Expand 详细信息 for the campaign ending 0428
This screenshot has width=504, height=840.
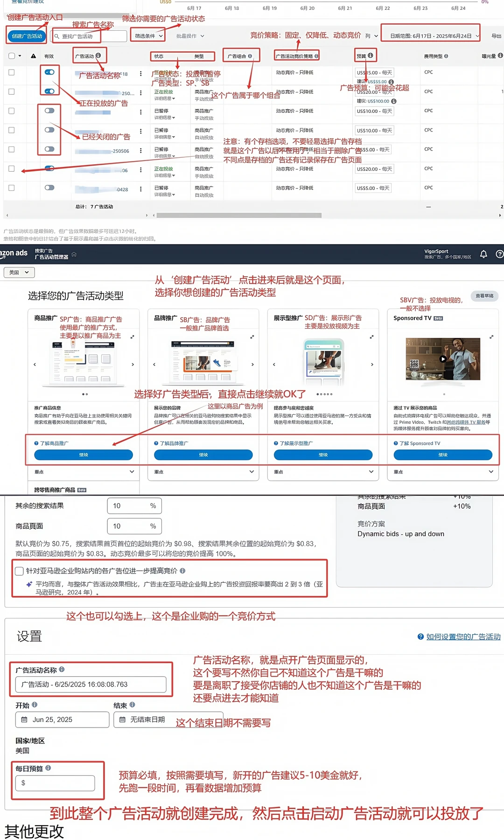165,195
